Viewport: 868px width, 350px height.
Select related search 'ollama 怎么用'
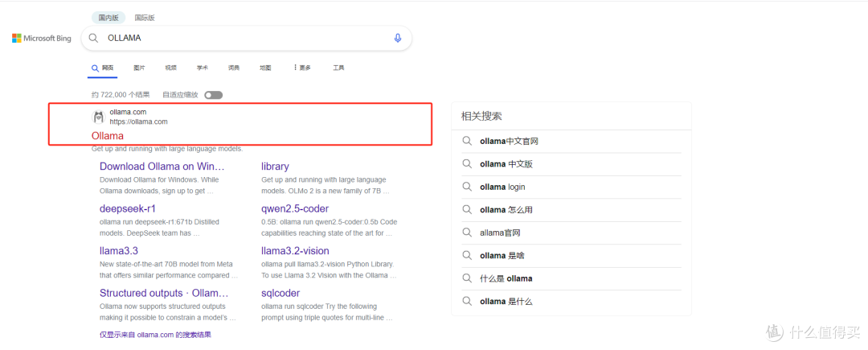click(x=506, y=210)
